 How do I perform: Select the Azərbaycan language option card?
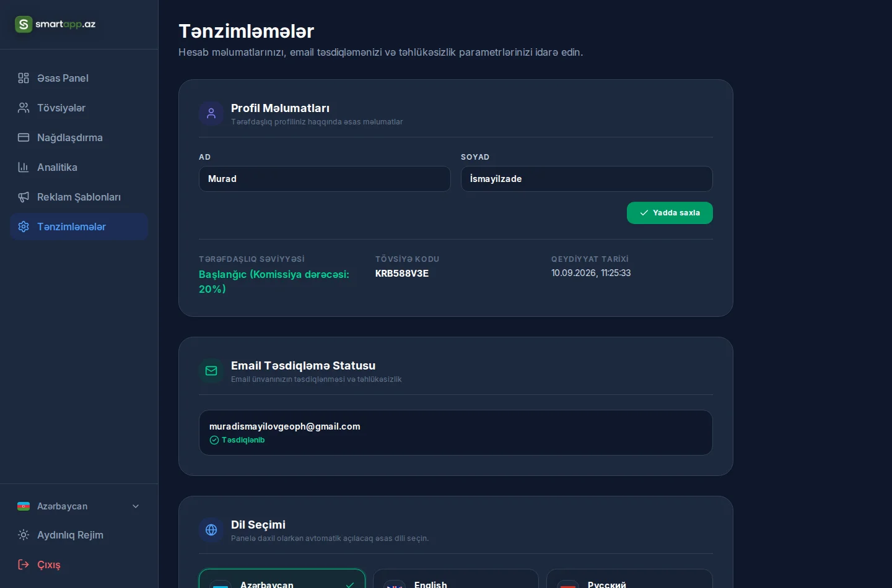[x=282, y=579]
